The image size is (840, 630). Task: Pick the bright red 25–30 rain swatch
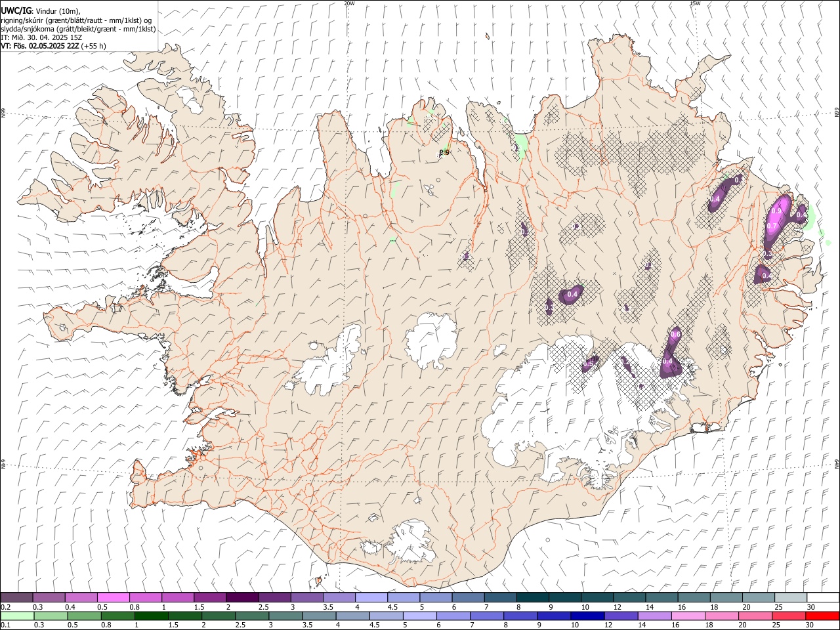pos(822,616)
